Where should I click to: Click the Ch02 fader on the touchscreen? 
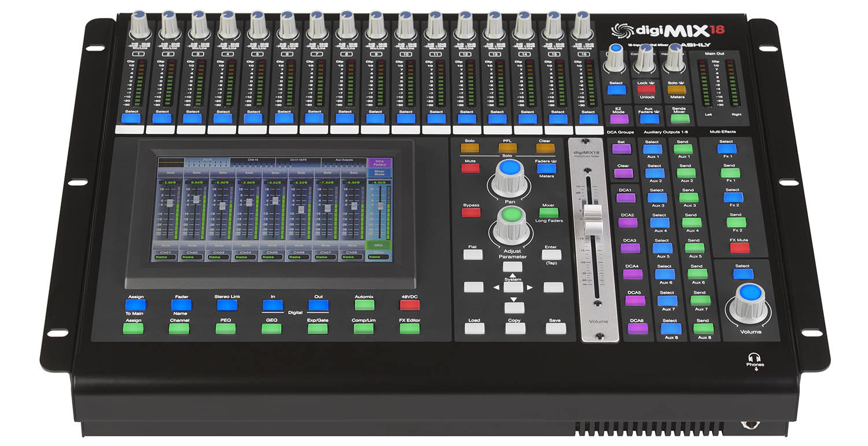196,199
